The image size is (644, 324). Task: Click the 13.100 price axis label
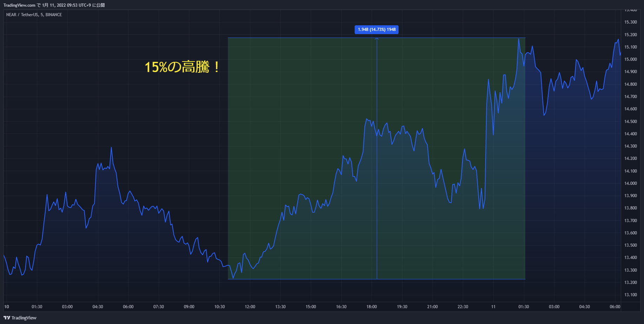[630, 295]
